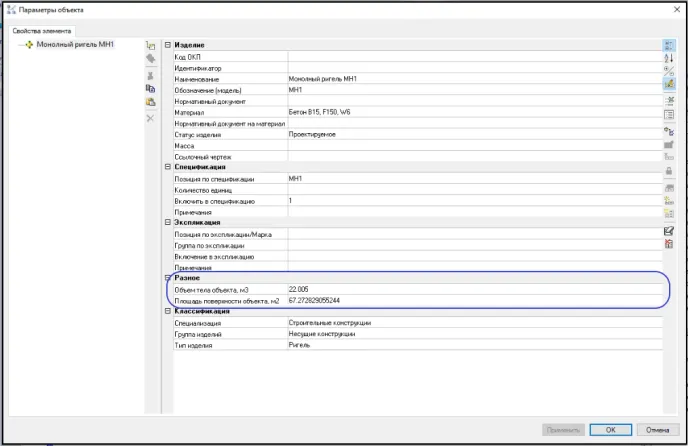Click the paste icon in left toolbar
Image resolution: width=688 pixels, height=446 pixels.
pos(150,102)
